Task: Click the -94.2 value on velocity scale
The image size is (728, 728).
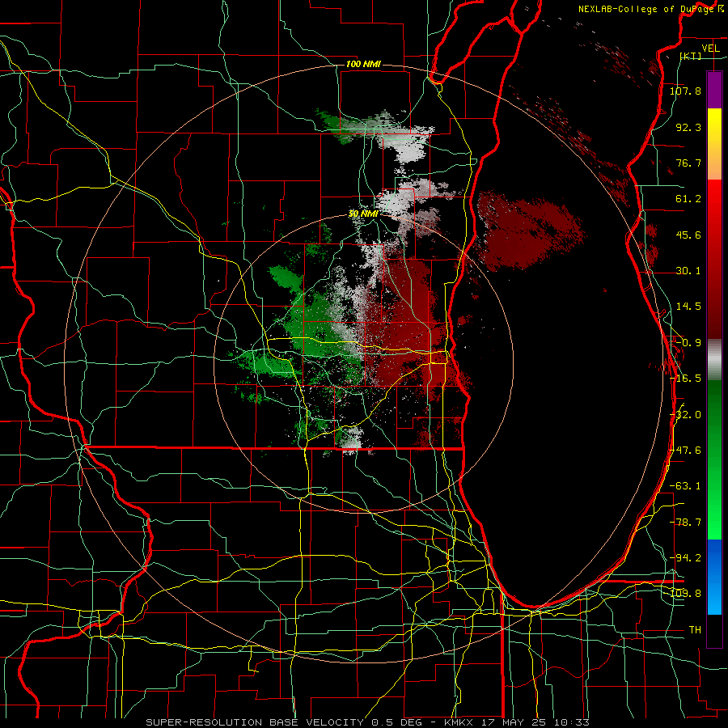Action: [x=685, y=558]
